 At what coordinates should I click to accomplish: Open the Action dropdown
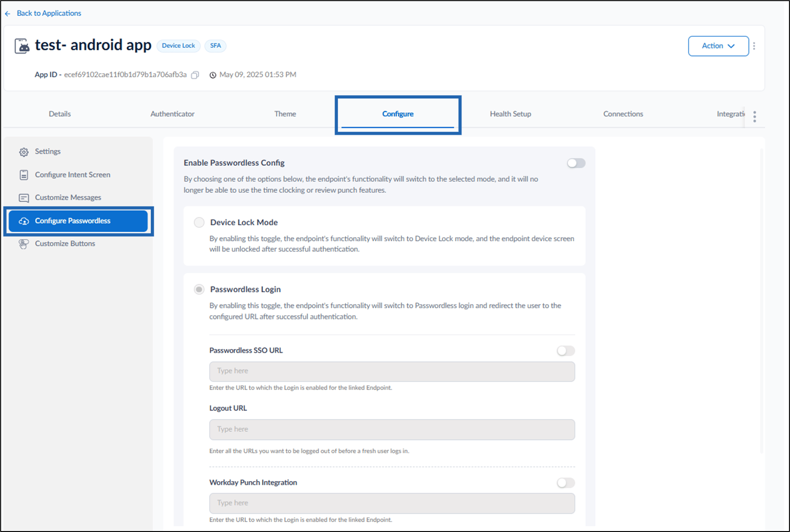718,46
